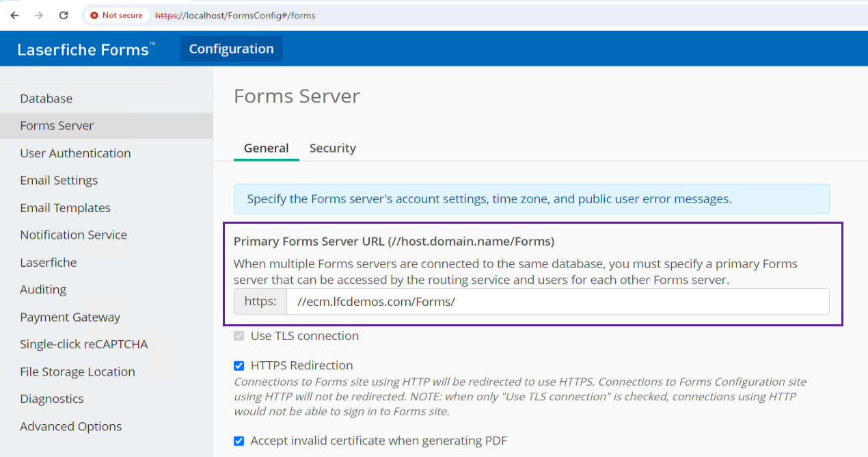Click the browser address bar URL

pos(235,15)
